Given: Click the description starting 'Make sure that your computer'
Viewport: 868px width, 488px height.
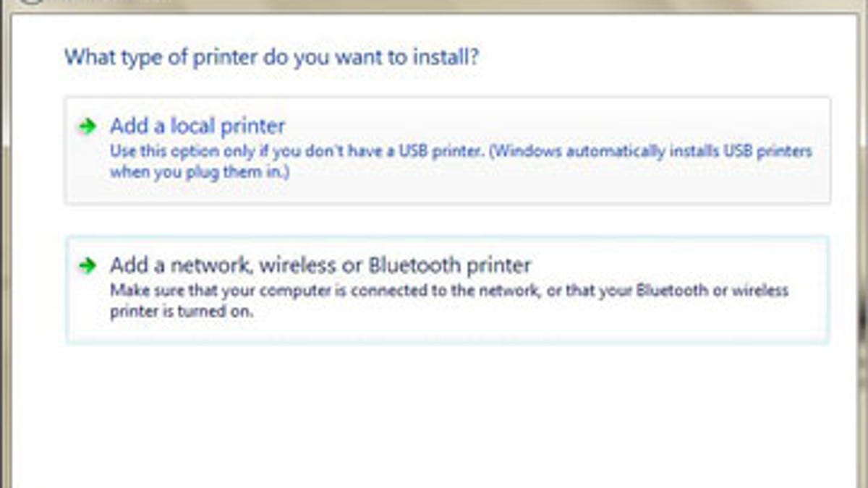Looking at the screenshot, I should point(448,301).
